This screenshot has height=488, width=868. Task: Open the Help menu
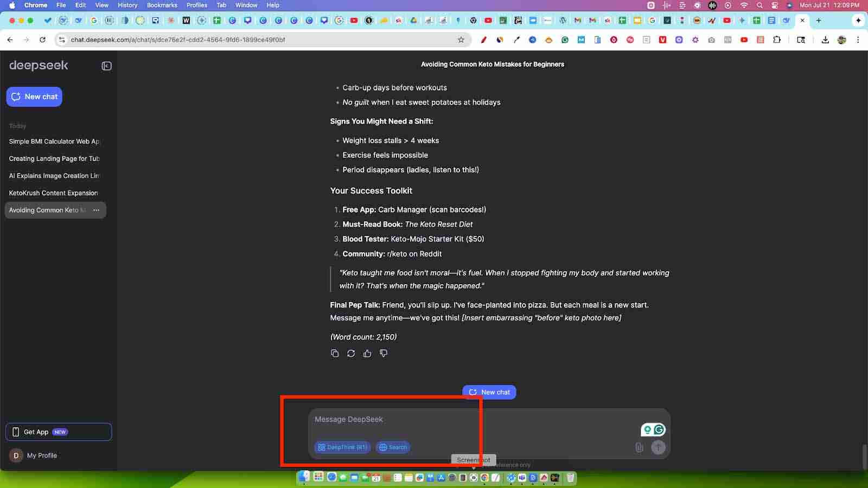coord(273,5)
